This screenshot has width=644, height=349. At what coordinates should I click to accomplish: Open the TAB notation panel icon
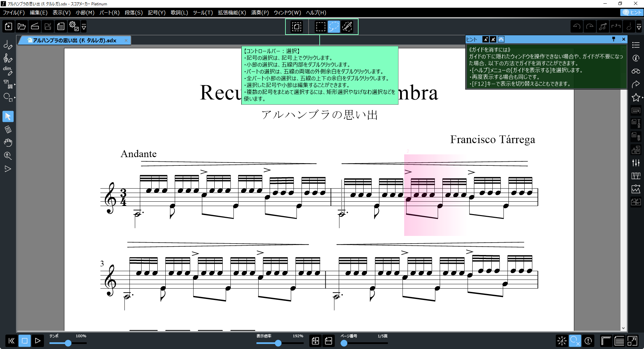click(x=636, y=123)
